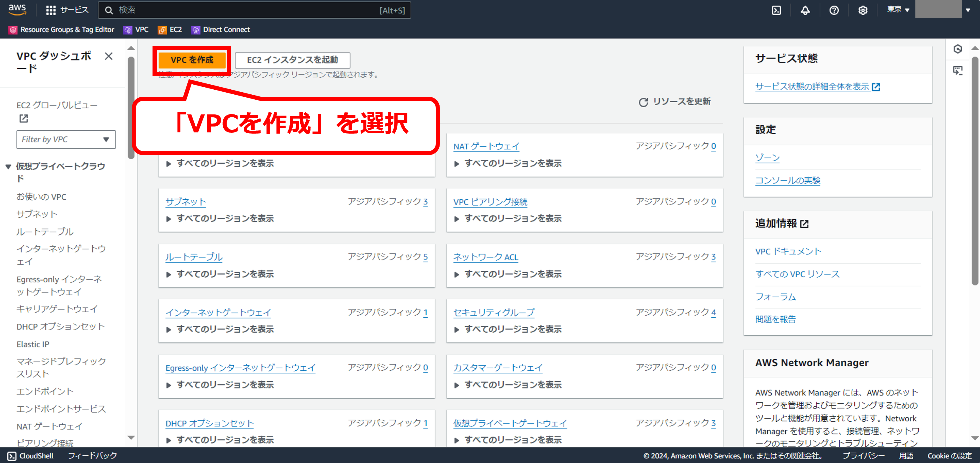Screen dimensions: 980x463
Task: Select Elastic IP in the sidebar
Action: [x=33, y=344]
